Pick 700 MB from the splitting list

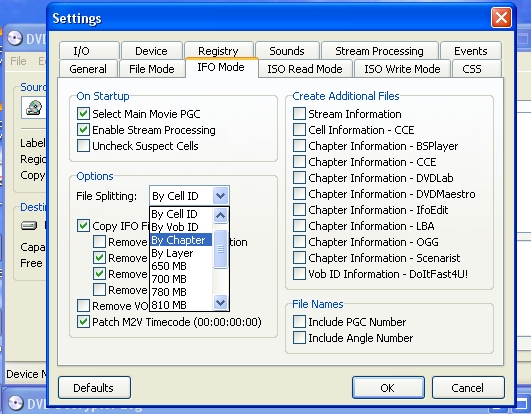(181, 279)
